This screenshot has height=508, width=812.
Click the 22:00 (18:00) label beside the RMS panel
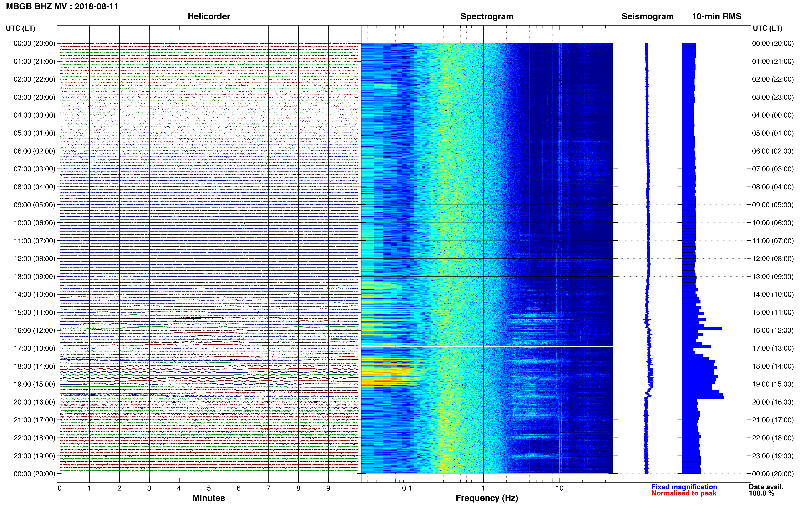pyautogui.click(x=773, y=438)
